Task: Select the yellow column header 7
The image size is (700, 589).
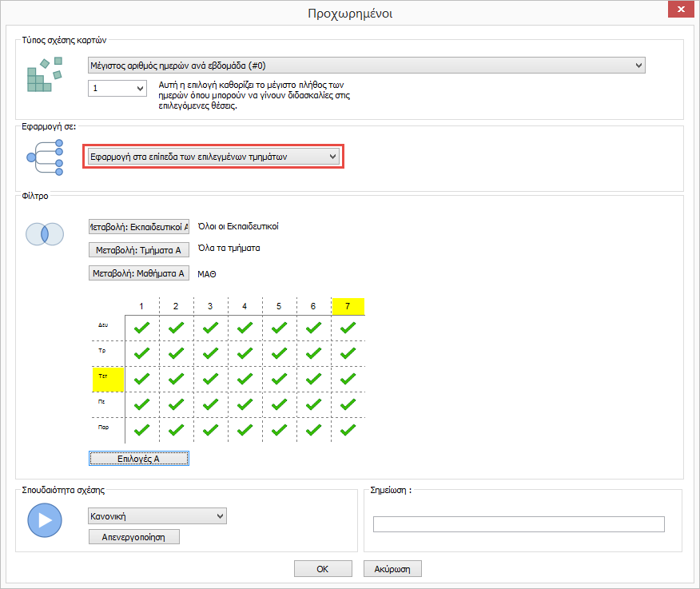Action: [x=348, y=306]
